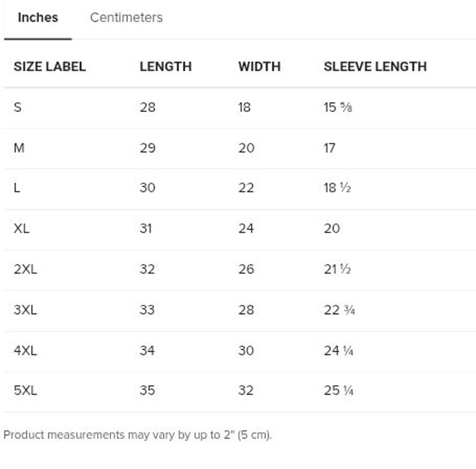Image resolution: width=476 pixels, height=469 pixels.
Task: Select the 3XL size label
Action: click(25, 310)
